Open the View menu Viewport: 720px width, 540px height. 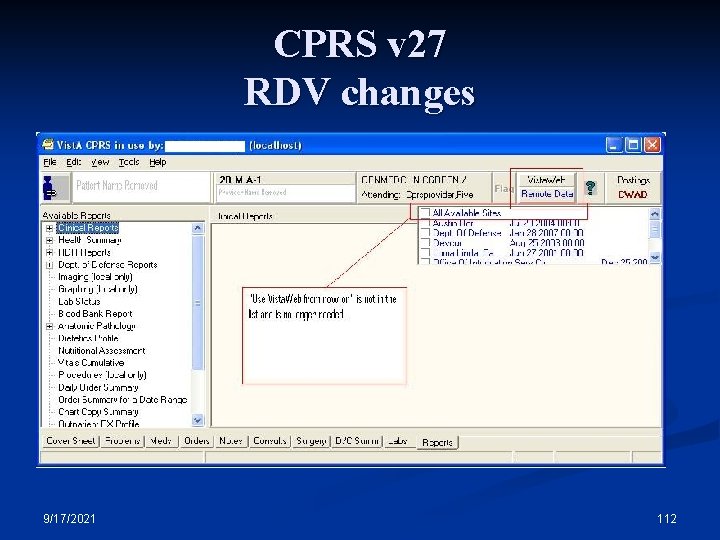click(x=100, y=162)
